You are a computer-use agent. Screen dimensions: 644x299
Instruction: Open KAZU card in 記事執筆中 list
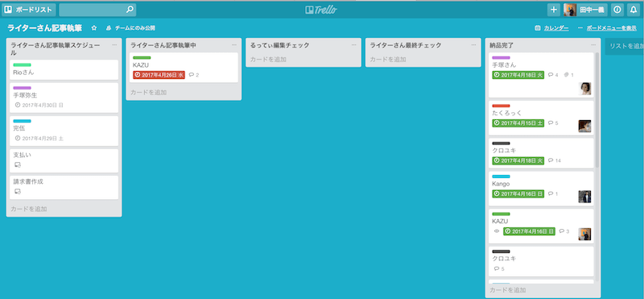(184, 68)
